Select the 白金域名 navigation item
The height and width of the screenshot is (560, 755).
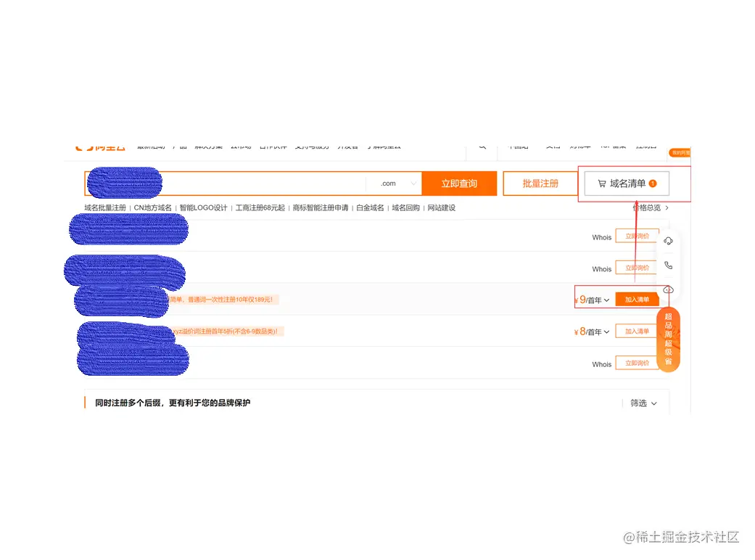point(369,207)
